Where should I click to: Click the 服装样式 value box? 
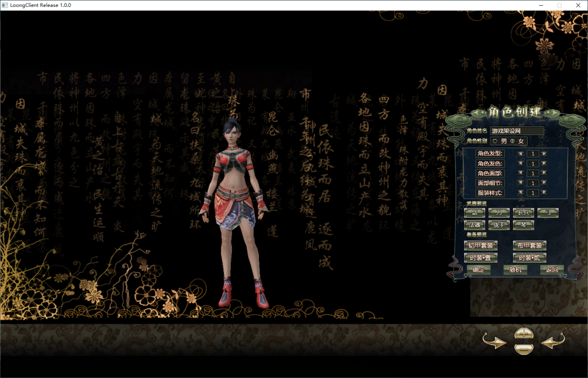click(532, 193)
